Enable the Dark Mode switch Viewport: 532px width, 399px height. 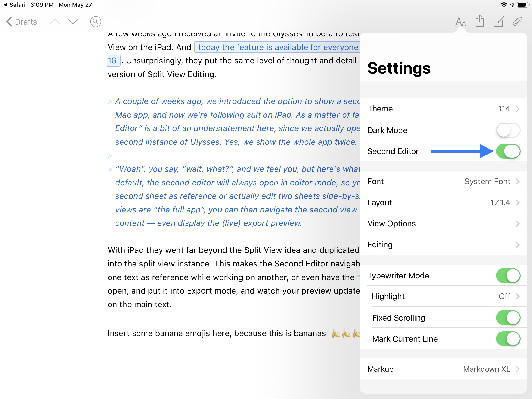tap(508, 130)
